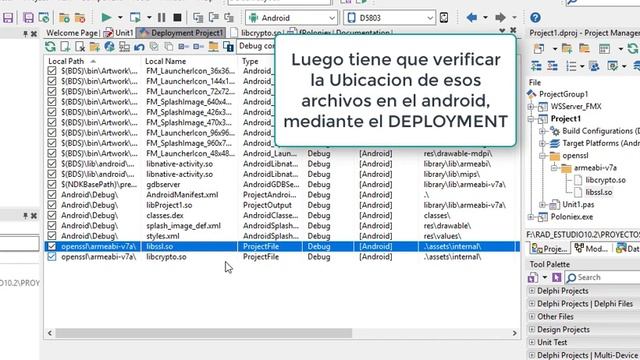The width and height of the screenshot is (640, 360).
Task: Switch to the libcrypto.so tab
Action: (257, 33)
